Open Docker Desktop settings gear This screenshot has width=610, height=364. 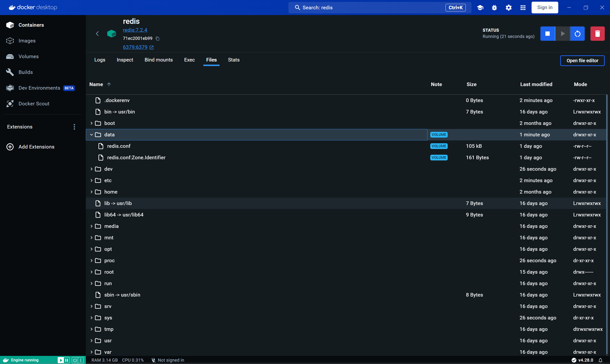click(x=508, y=8)
